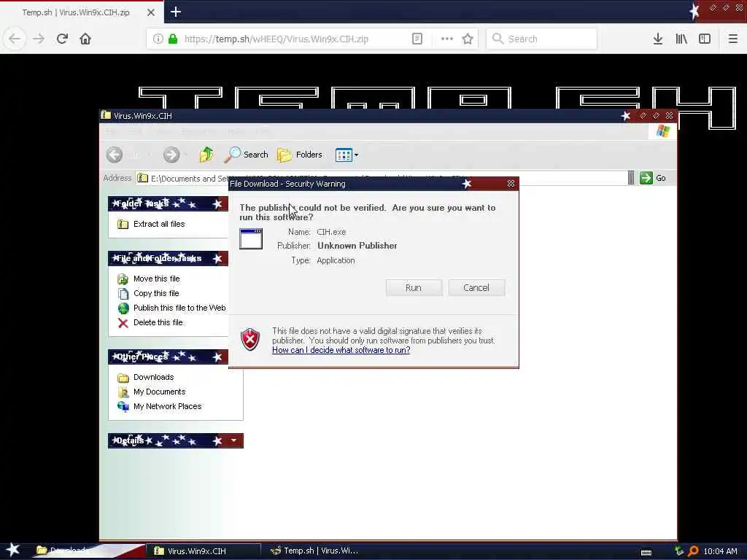
Task: Toggle Folders pane in Explorer
Action: pyautogui.click(x=300, y=155)
